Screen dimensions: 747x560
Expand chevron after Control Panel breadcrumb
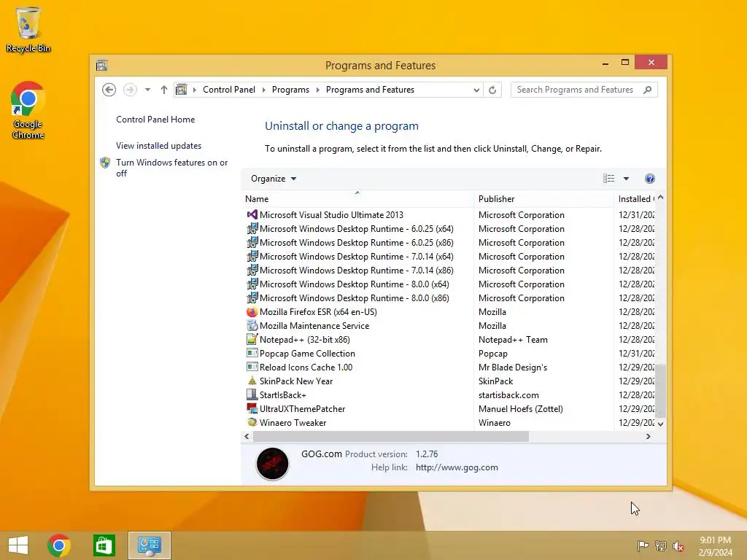tap(263, 90)
